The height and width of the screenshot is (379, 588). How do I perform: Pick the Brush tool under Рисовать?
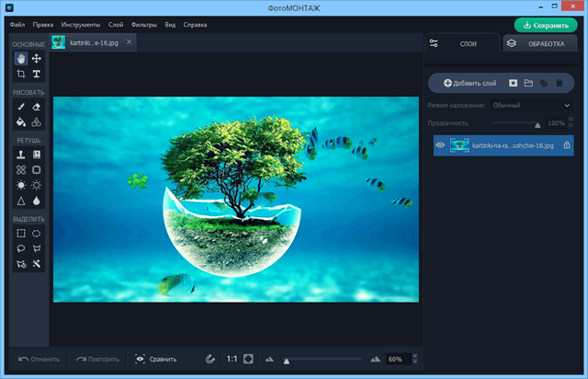click(21, 107)
